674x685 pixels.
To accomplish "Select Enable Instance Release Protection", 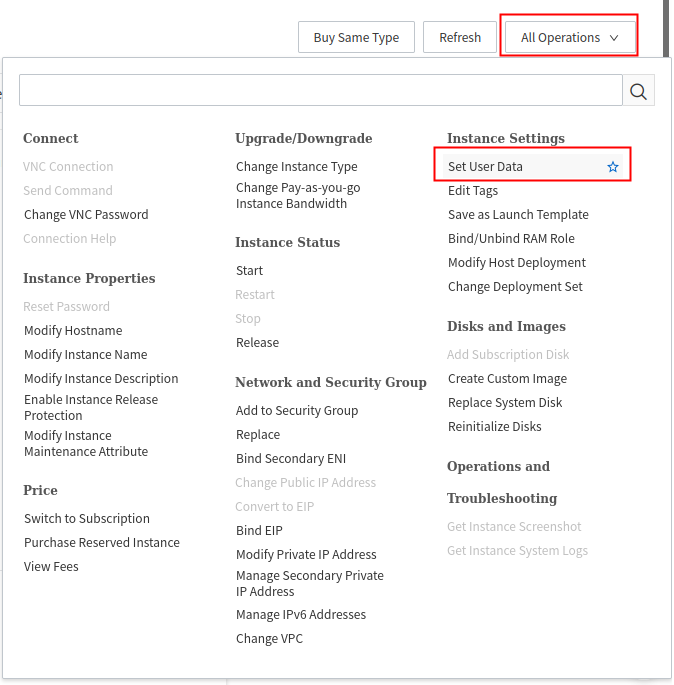I will click(91, 408).
